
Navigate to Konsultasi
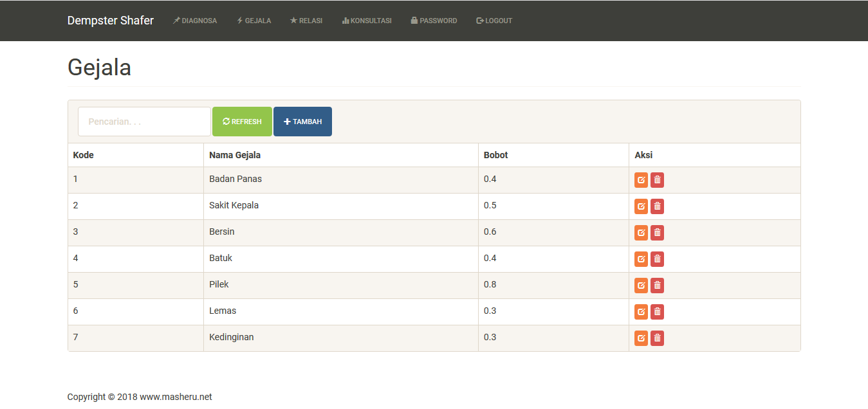[367, 21]
